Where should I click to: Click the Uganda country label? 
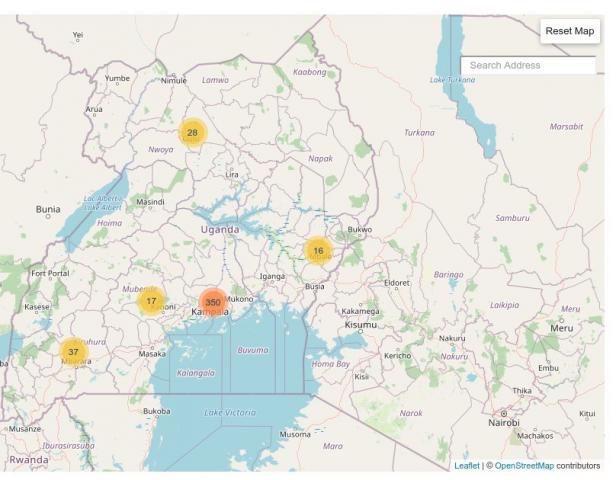pyautogui.click(x=220, y=229)
